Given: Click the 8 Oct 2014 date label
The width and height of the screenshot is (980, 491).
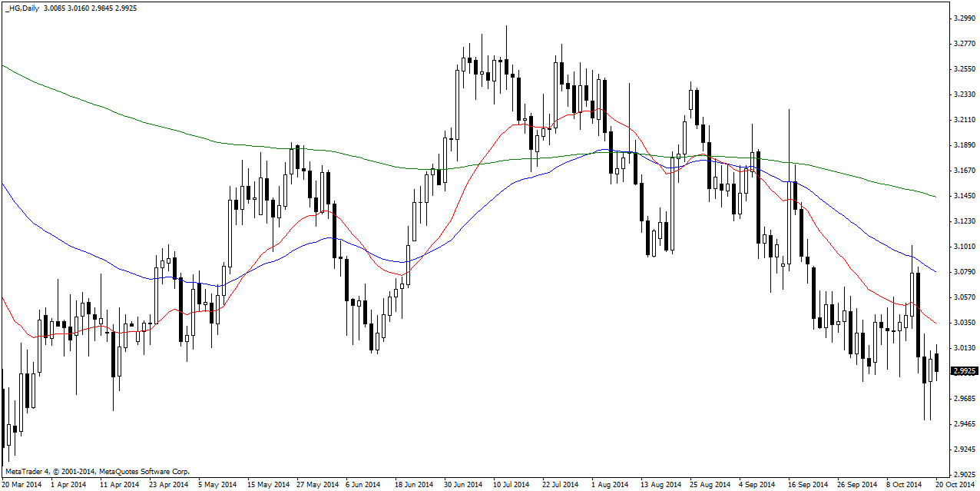Looking at the screenshot, I should (x=903, y=485).
